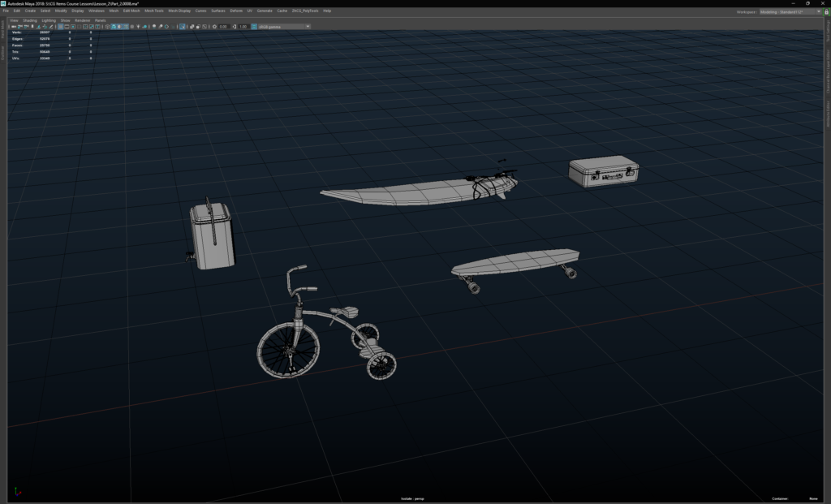Activate the isolate select icon
Viewport: 831px width, 504px height.
183,26
